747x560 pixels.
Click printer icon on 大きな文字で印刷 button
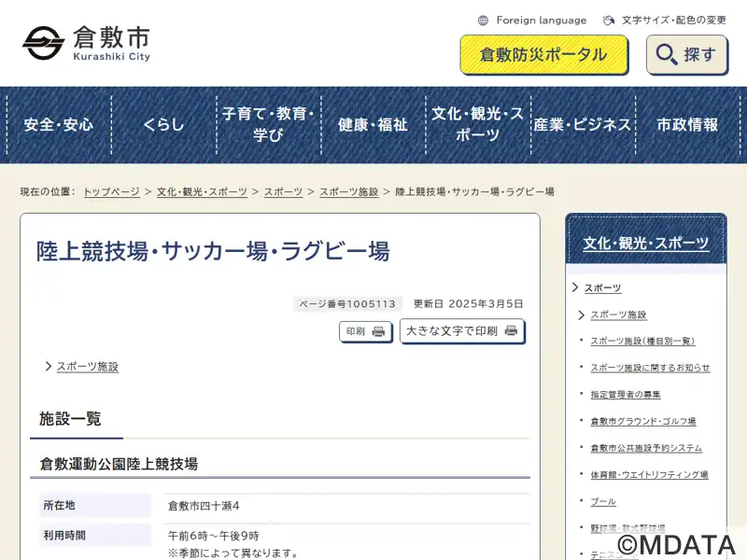[511, 331]
